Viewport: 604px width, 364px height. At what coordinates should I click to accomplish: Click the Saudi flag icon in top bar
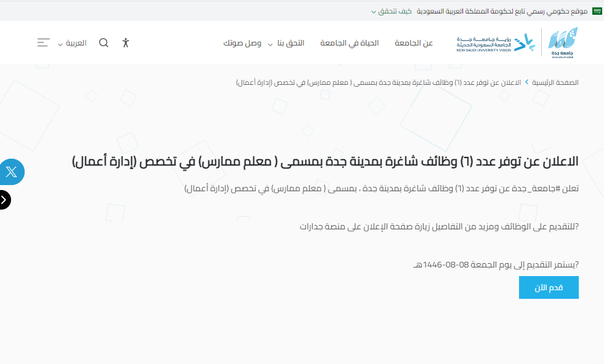pyautogui.click(x=597, y=12)
